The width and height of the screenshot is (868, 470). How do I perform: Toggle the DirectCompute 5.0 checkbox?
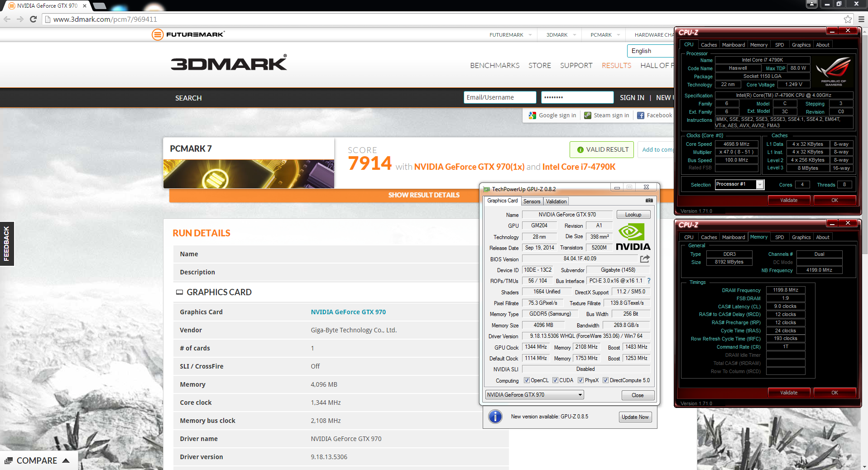click(x=605, y=380)
